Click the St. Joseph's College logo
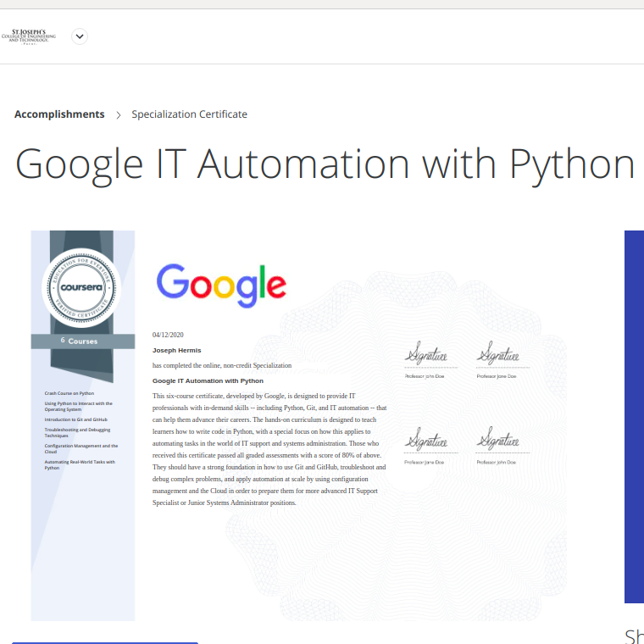The height and width of the screenshot is (644, 644). [29, 36]
